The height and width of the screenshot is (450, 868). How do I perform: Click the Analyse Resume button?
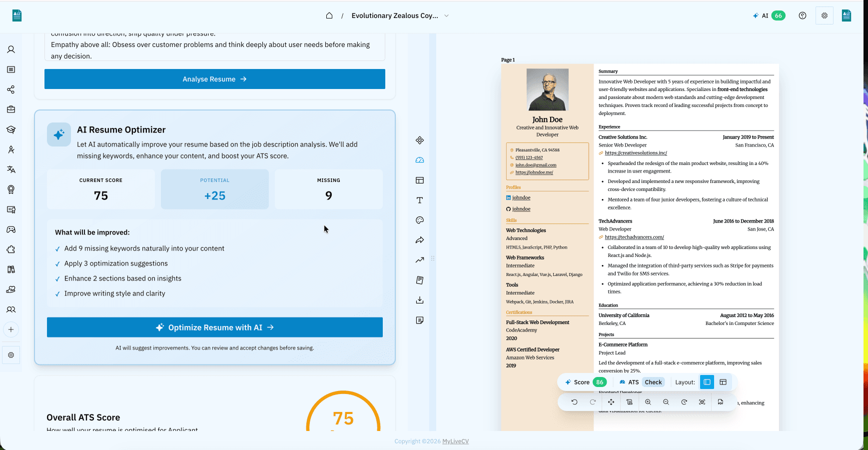[215, 79]
